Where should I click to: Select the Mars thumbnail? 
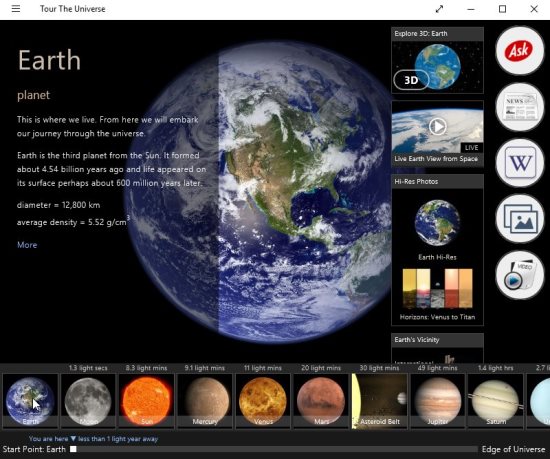[x=321, y=401]
